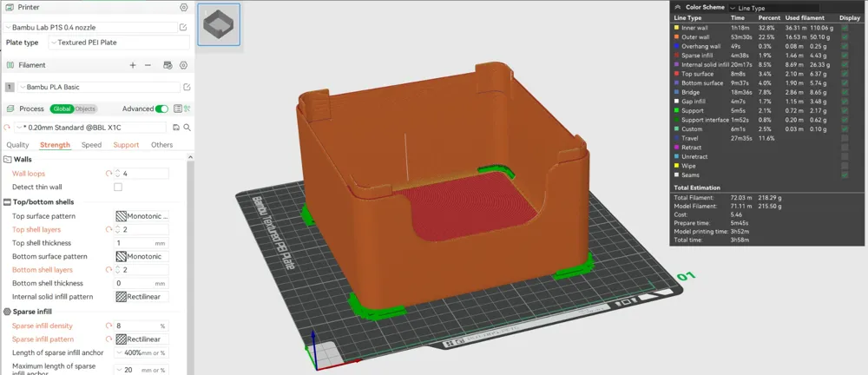Toggle the Advanced settings switch
Viewport: 868px width, 375px height.
161,109
